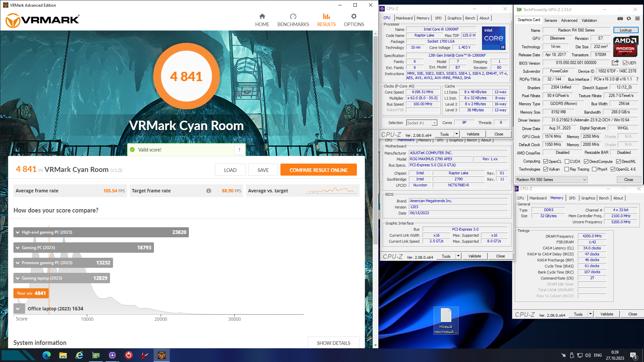
Task: Open the GPU-Z hamburger menu
Action: (x=637, y=18)
